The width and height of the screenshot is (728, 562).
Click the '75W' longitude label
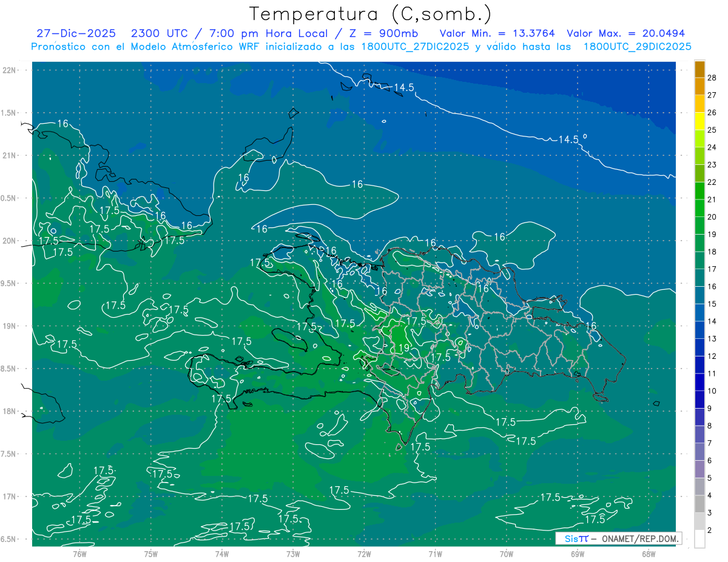pos(150,554)
